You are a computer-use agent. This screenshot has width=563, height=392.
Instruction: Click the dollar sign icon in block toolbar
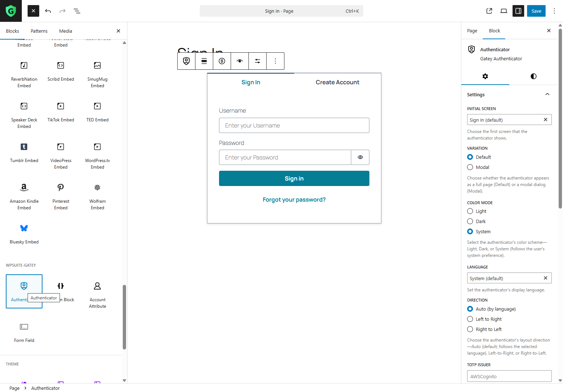222,61
